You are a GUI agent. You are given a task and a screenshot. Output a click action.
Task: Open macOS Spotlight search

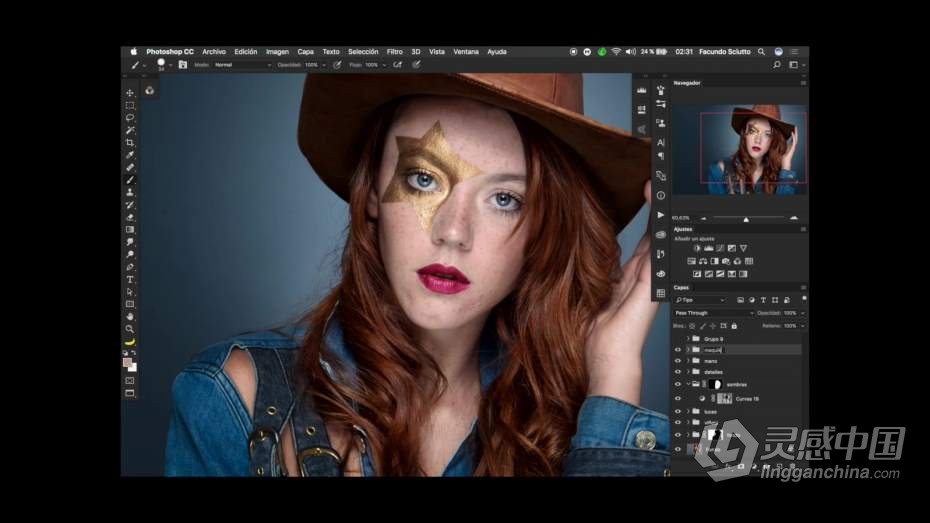[x=762, y=52]
